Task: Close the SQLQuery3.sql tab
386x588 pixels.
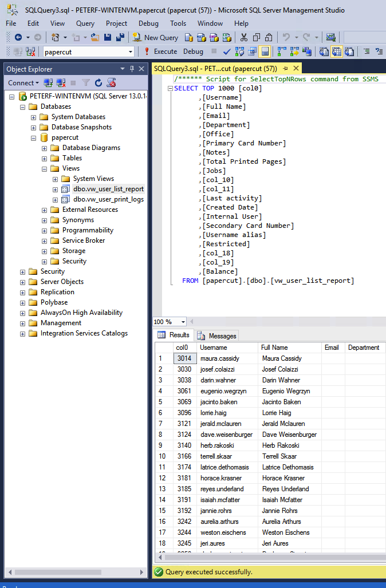Action: pyautogui.click(x=296, y=68)
